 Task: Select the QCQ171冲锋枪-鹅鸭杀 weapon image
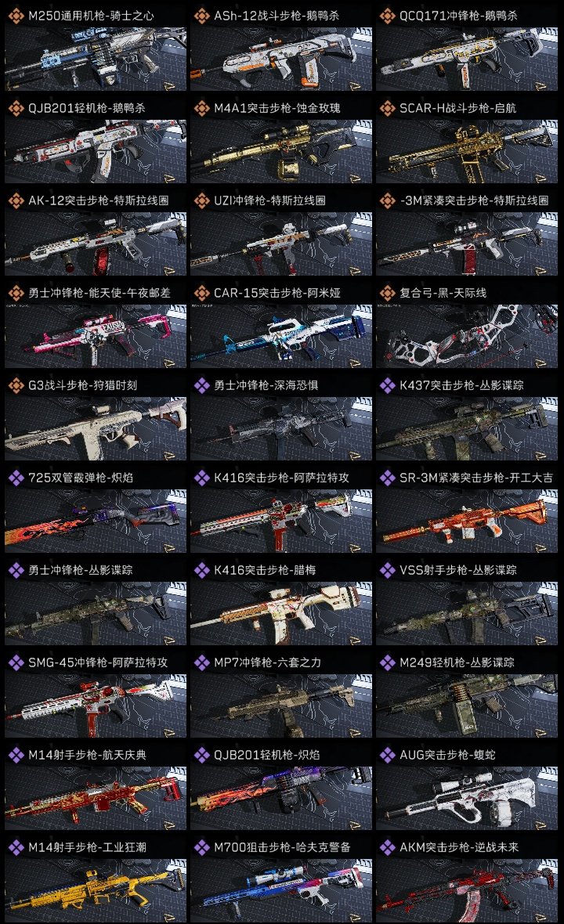pos(467,59)
